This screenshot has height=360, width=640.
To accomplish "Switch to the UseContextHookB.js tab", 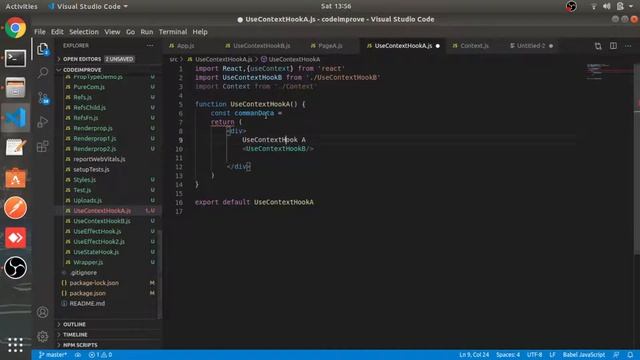I will [261, 46].
